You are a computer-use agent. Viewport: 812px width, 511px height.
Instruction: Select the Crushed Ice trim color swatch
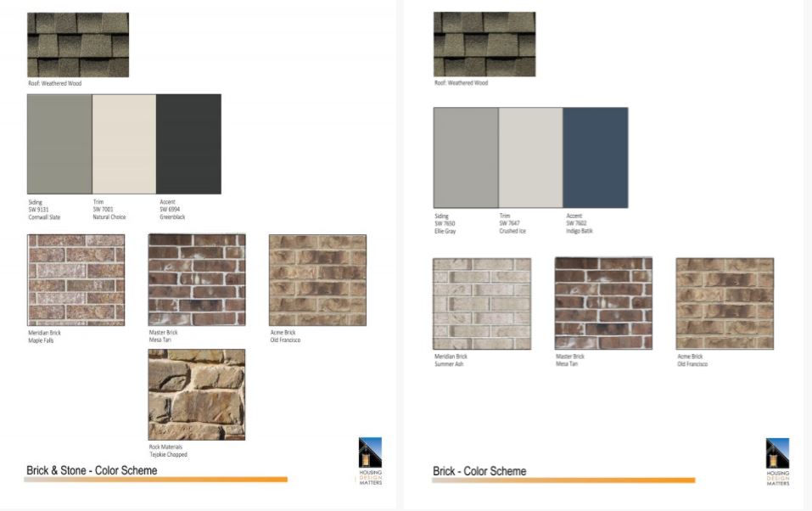coord(531,158)
